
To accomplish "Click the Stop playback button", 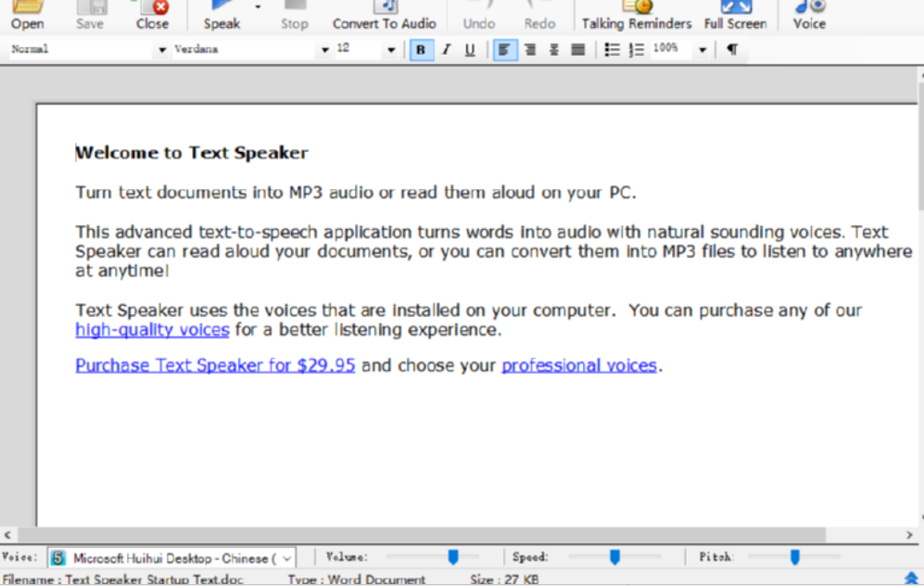I will (x=294, y=16).
